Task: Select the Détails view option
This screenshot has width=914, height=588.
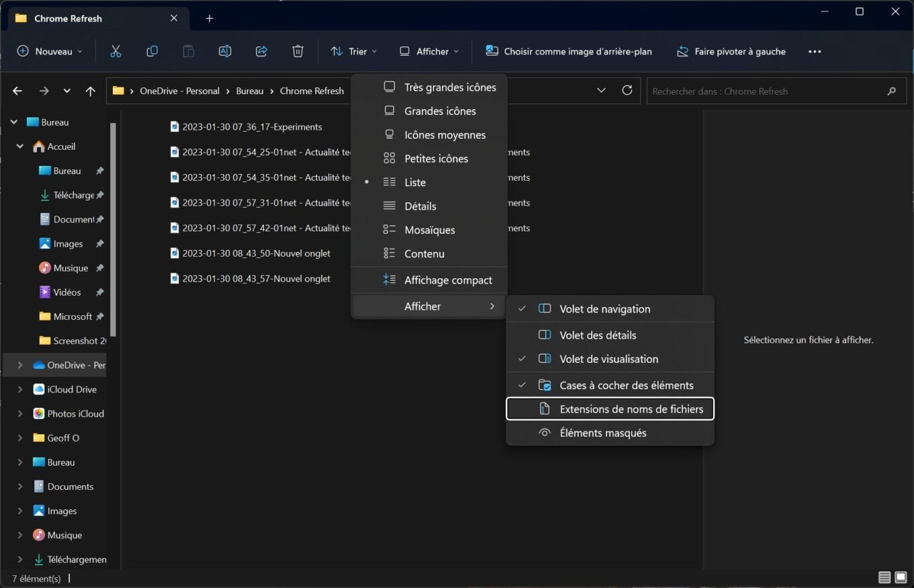Action: coord(429,206)
